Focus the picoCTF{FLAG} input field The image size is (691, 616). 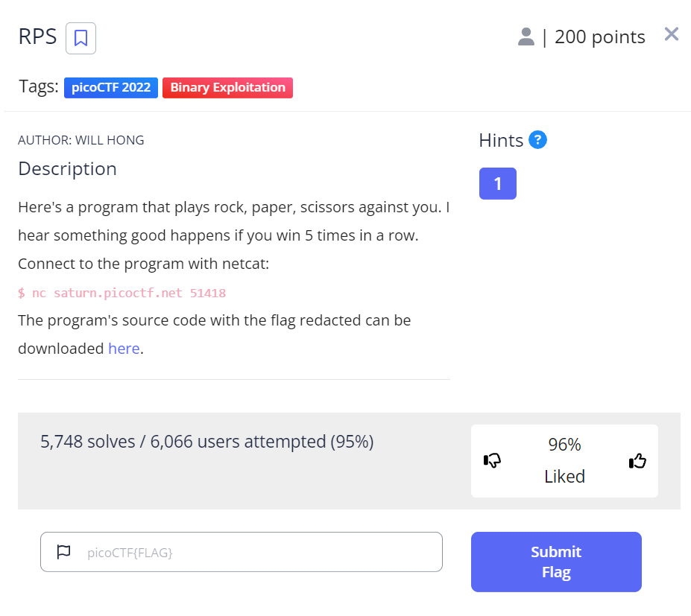tap(253, 552)
